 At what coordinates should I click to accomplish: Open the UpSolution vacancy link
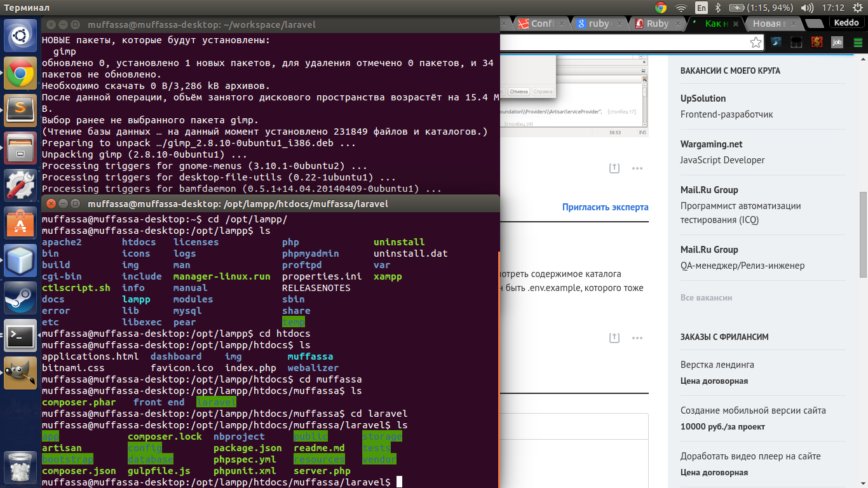(703, 98)
